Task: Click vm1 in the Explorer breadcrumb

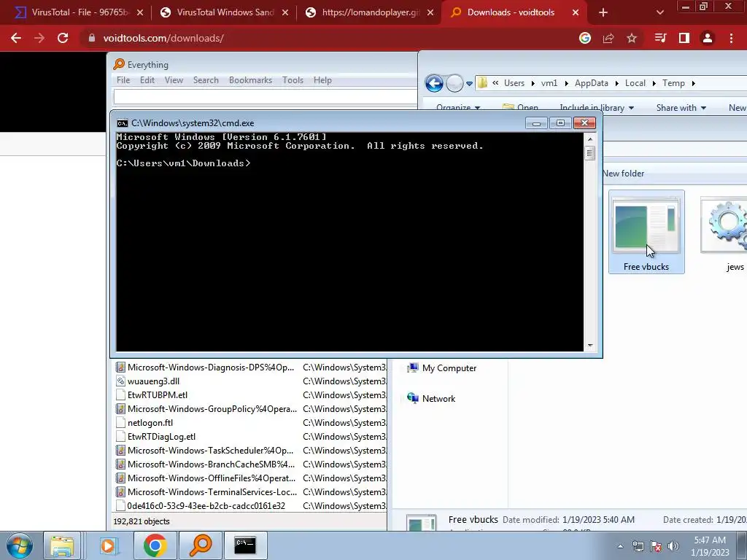Action: (549, 83)
